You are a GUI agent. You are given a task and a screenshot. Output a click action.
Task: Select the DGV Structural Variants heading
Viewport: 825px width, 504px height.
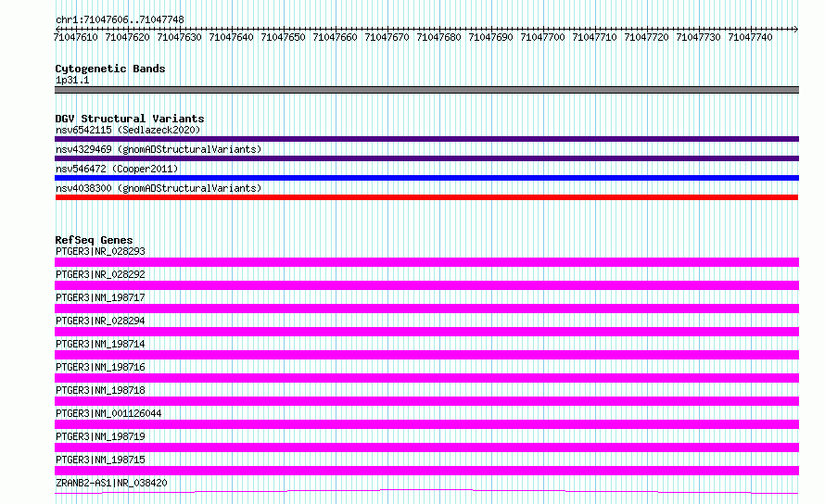pyautogui.click(x=130, y=119)
